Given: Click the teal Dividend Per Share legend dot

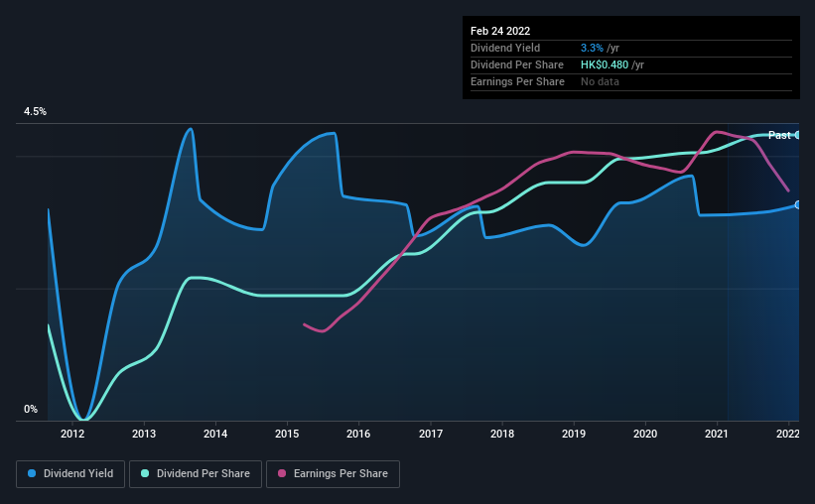Looking at the screenshot, I should tap(145, 473).
